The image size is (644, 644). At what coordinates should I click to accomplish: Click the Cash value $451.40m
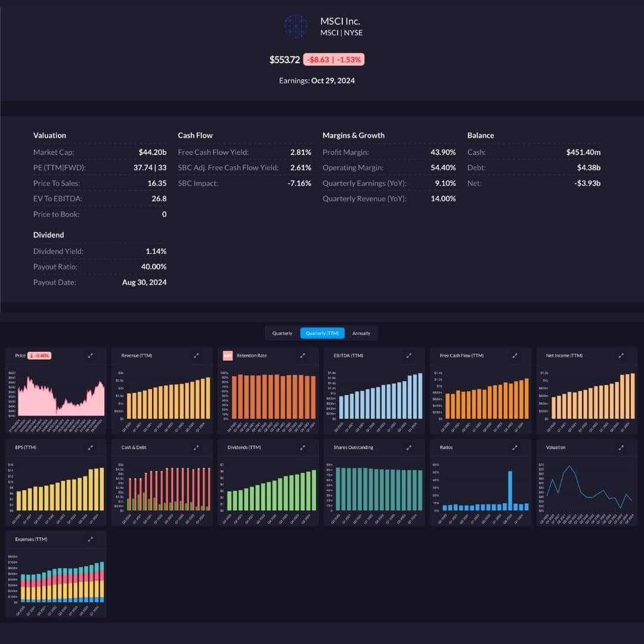(x=583, y=153)
